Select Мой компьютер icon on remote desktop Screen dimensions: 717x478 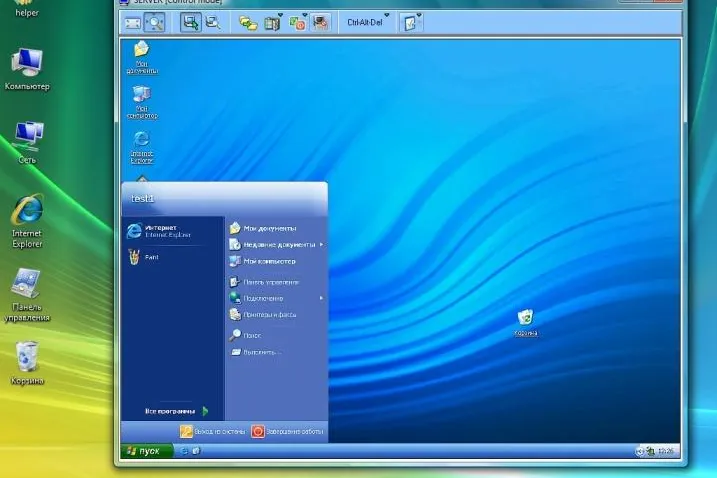[142, 102]
